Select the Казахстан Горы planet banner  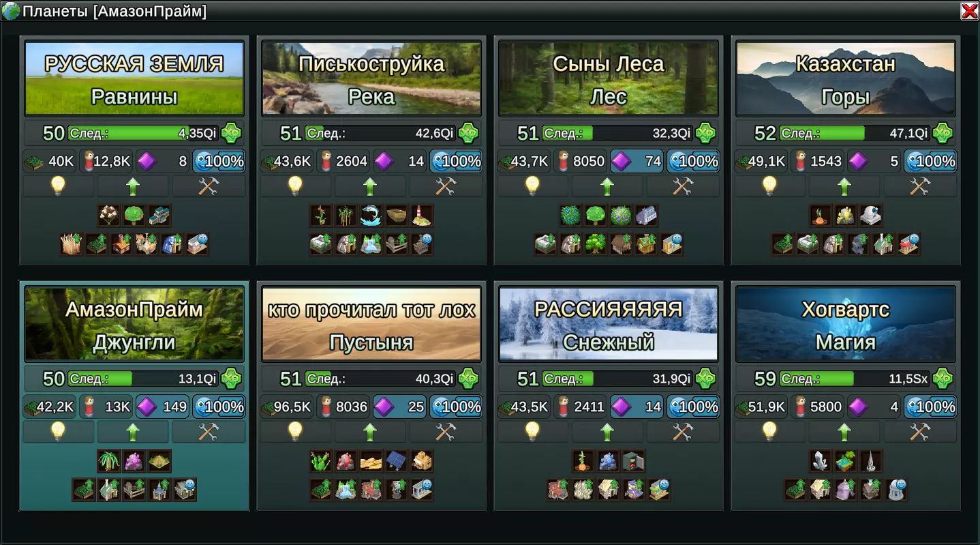pos(845,78)
